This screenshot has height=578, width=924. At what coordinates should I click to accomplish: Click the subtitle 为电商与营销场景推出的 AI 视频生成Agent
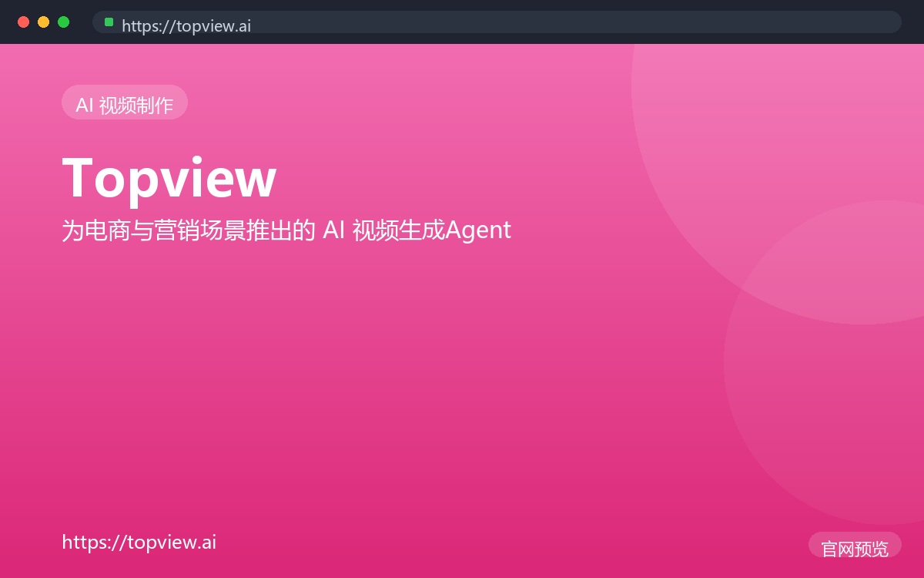pyautogui.click(x=286, y=230)
